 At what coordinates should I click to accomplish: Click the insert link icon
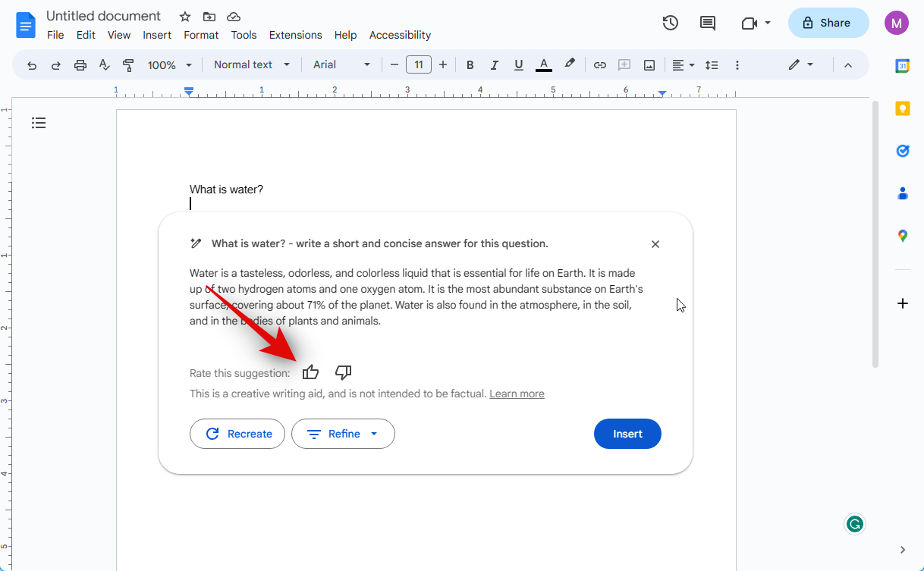pyautogui.click(x=599, y=65)
